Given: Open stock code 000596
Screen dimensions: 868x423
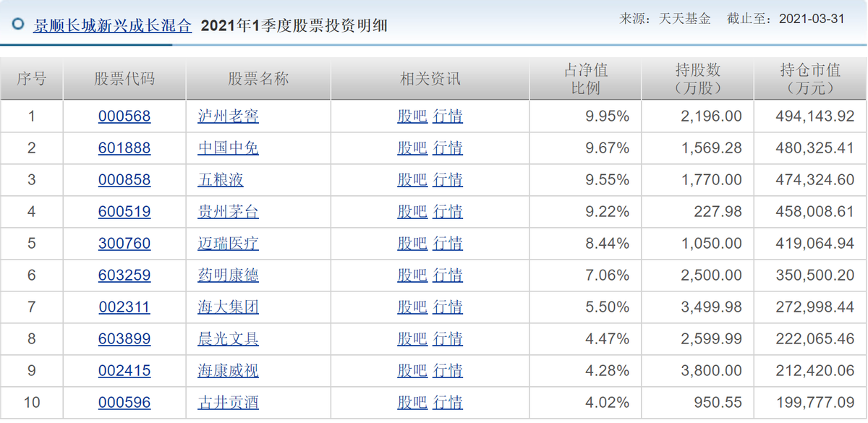Looking at the screenshot, I should click(124, 403).
